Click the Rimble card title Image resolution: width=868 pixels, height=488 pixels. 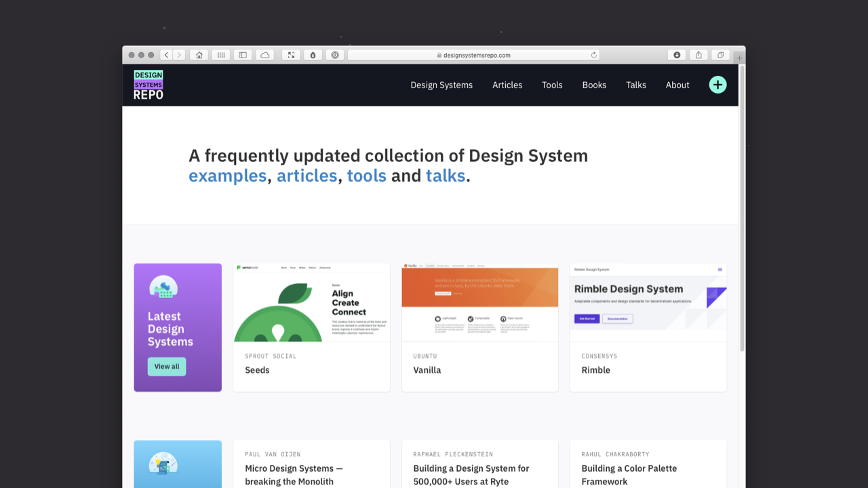[596, 370]
